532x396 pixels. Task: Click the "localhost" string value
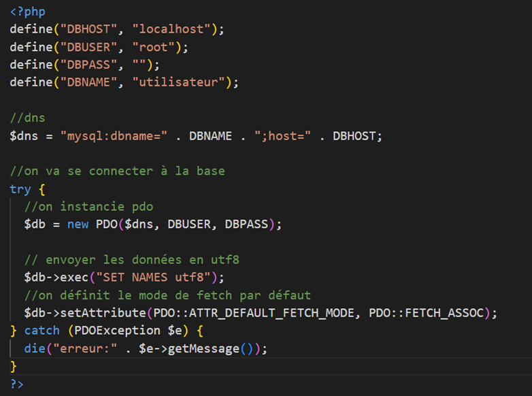pyautogui.click(x=171, y=29)
